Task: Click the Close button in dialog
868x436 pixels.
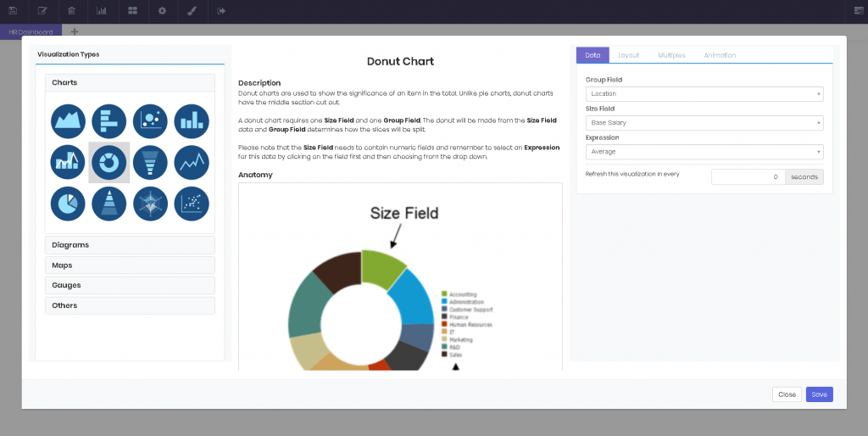Action: pyautogui.click(x=787, y=394)
